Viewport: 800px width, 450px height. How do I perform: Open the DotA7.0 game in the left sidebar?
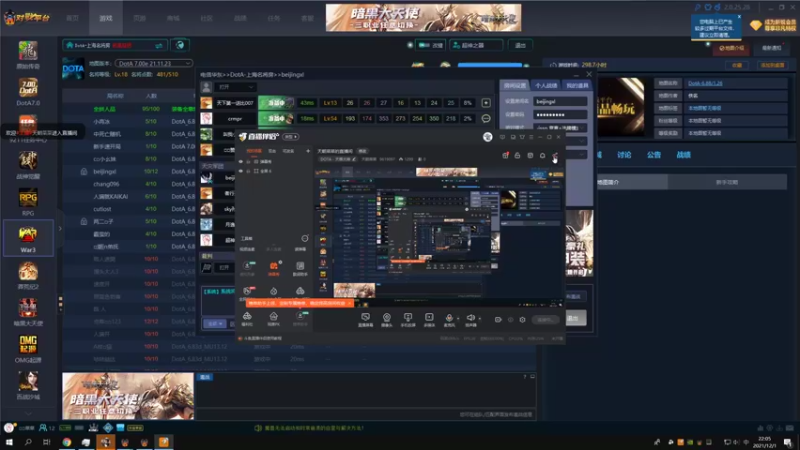28,92
